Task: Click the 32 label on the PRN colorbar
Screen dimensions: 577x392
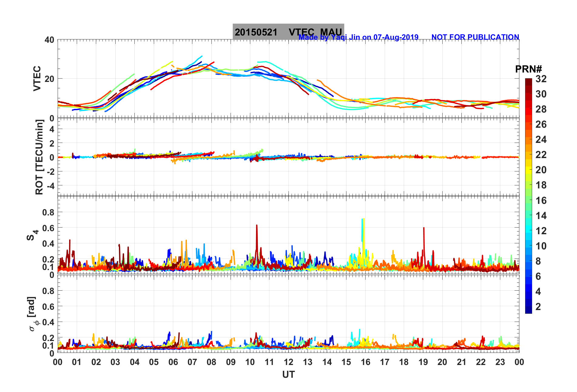Action: pyautogui.click(x=541, y=79)
